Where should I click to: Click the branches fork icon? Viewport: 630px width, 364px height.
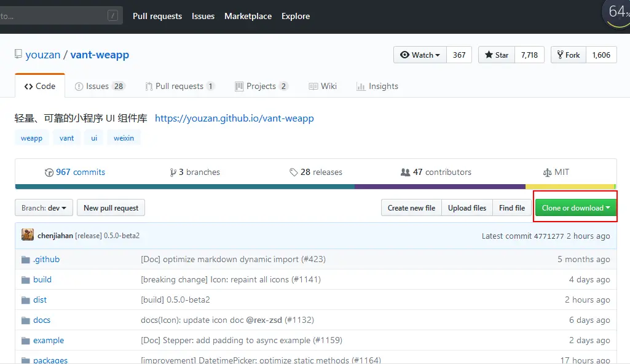pos(173,172)
